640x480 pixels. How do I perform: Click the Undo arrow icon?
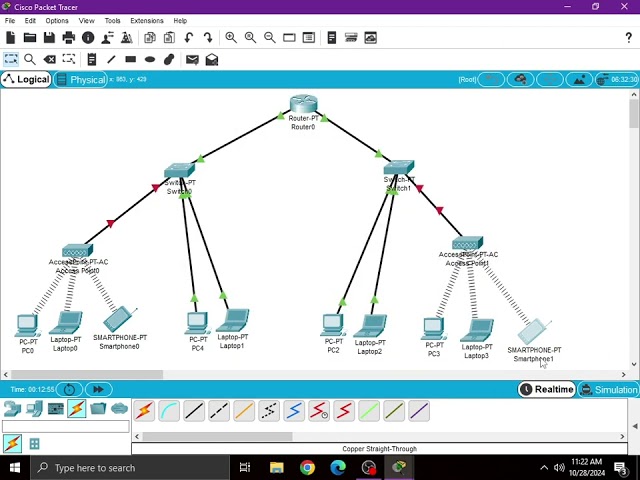189,38
